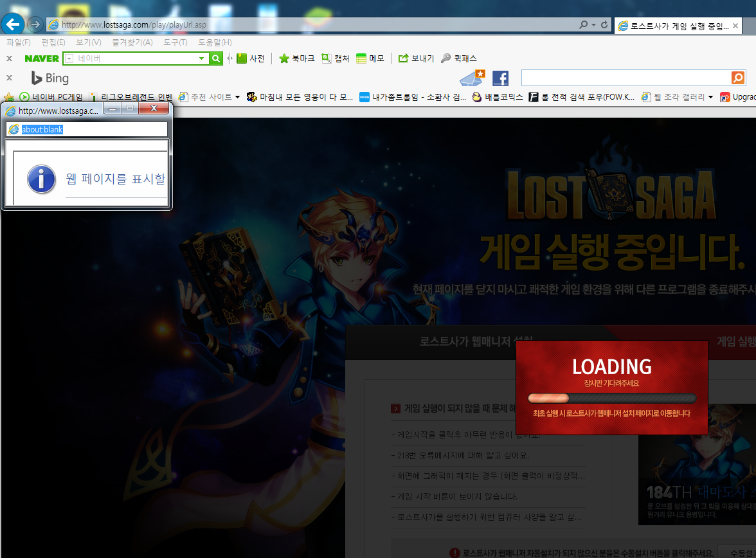The image size is (756, 558).
Task: Open 롤 전적 검색 포우(FOW.K favorite
Action: point(581,97)
